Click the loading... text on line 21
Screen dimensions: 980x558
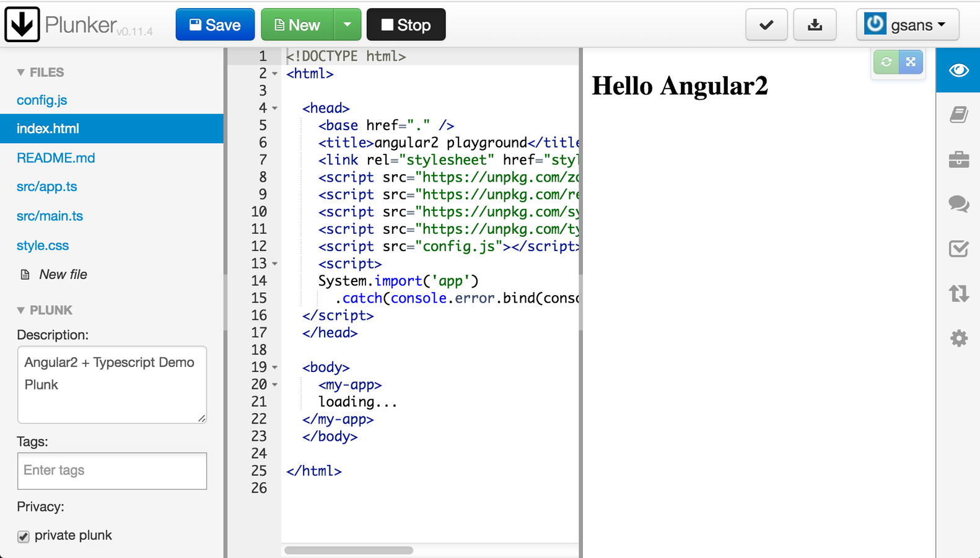click(x=357, y=402)
